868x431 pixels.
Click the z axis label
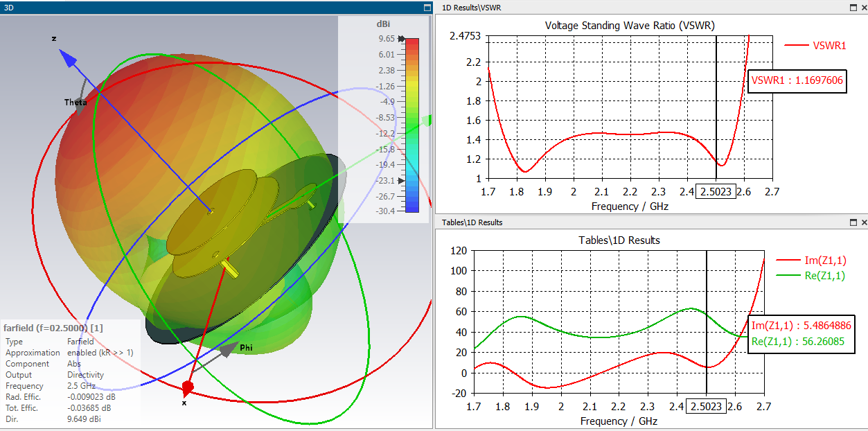(53, 39)
